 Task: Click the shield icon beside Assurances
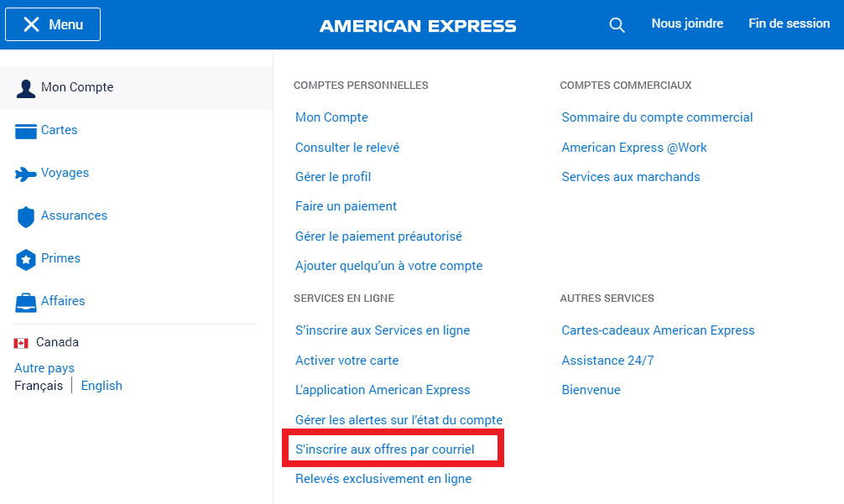(25, 216)
